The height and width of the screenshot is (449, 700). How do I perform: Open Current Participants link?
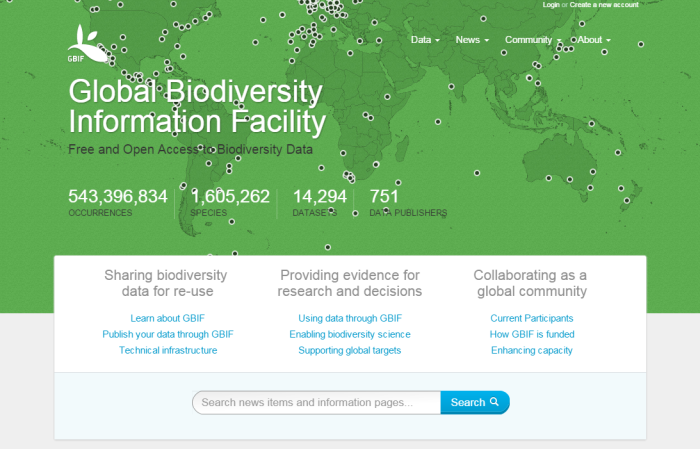(532, 318)
